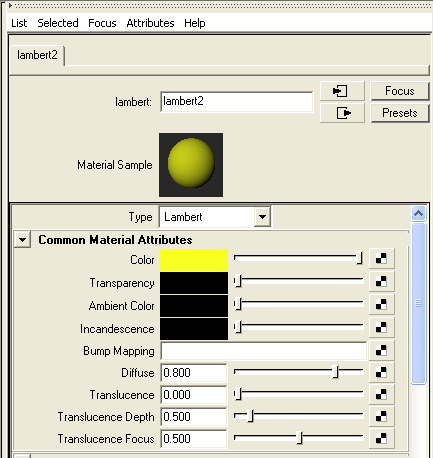The width and height of the screenshot is (433, 458).
Task: Click checker map button for Diffuse
Action: click(x=382, y=372)
